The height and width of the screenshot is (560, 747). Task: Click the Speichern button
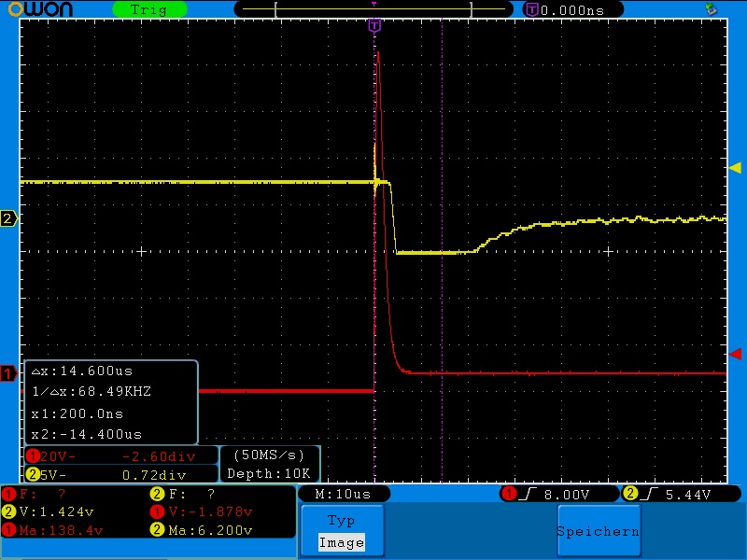point(599,530)
